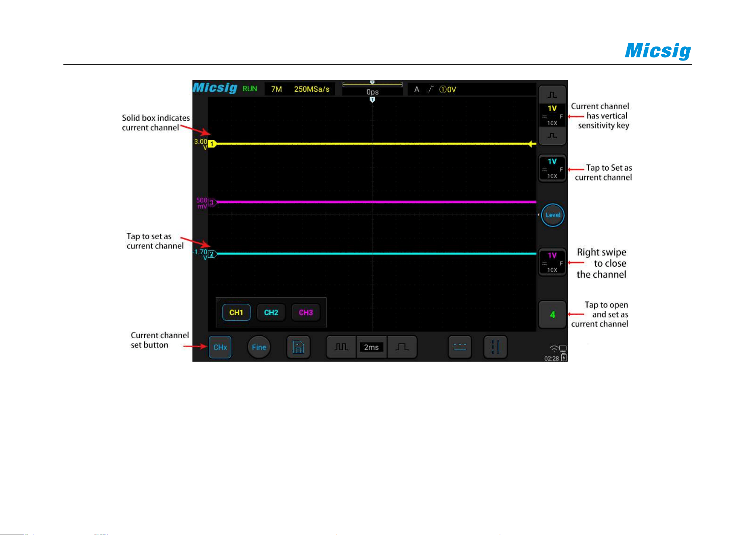Image resolution: width=756 pixels, height=535 pixels.
Task: Increase timebase using multi-pulse waveform icon
Action: [341, 347]
